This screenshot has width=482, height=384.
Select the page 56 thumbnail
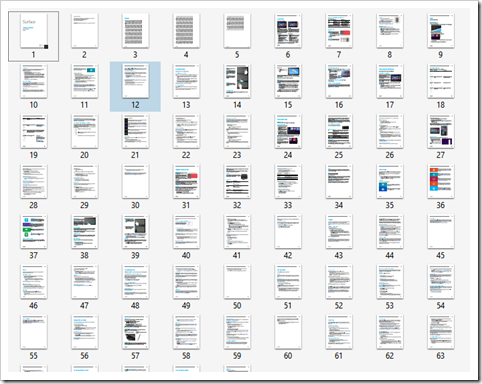coord(85,332)
